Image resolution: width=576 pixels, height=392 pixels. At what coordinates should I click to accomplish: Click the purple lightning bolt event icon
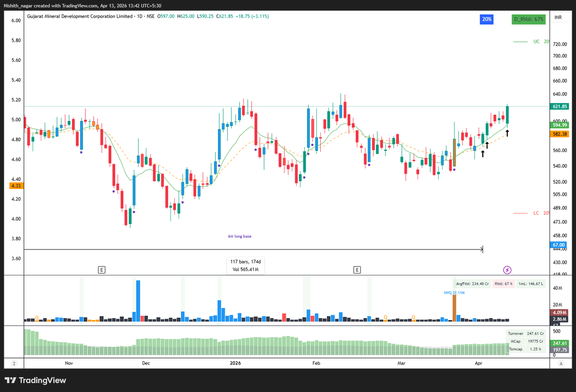(507, 270)
